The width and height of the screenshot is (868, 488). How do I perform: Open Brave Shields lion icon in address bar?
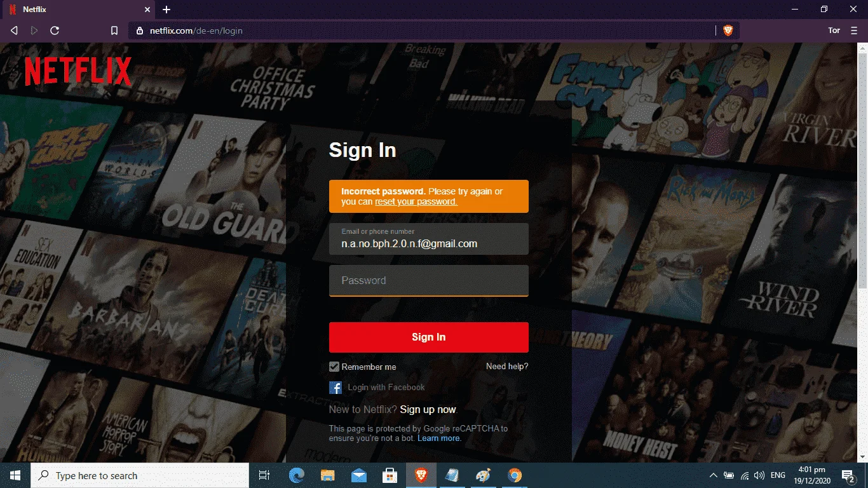(728, 30)
